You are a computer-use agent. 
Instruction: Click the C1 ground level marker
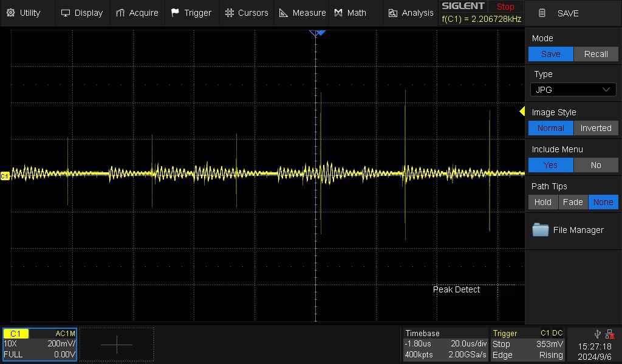pyautogui.click(x=5, y=176)
